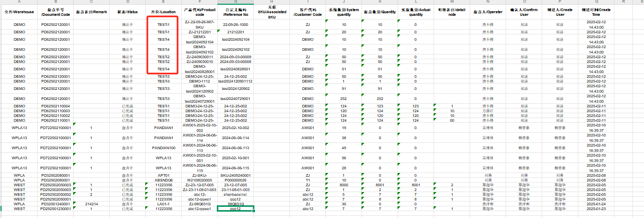Click the Actual quantity header cell

coord(416,13)
